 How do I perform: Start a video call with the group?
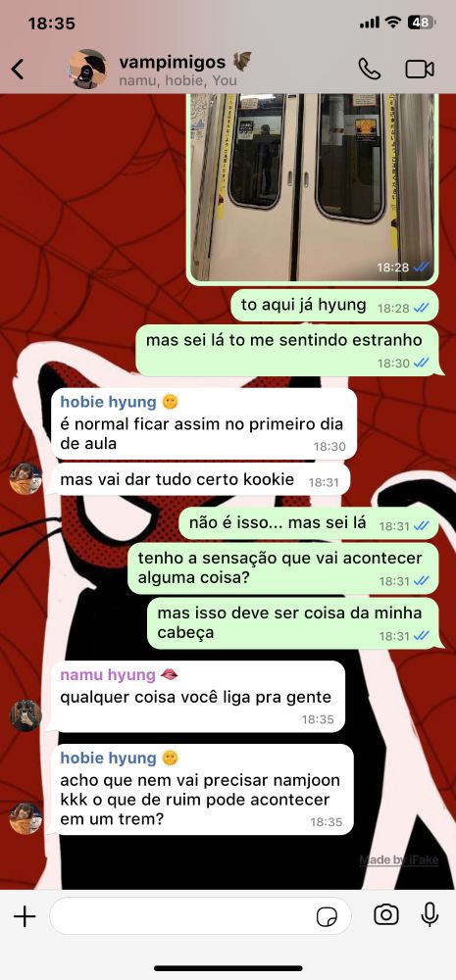420,69
